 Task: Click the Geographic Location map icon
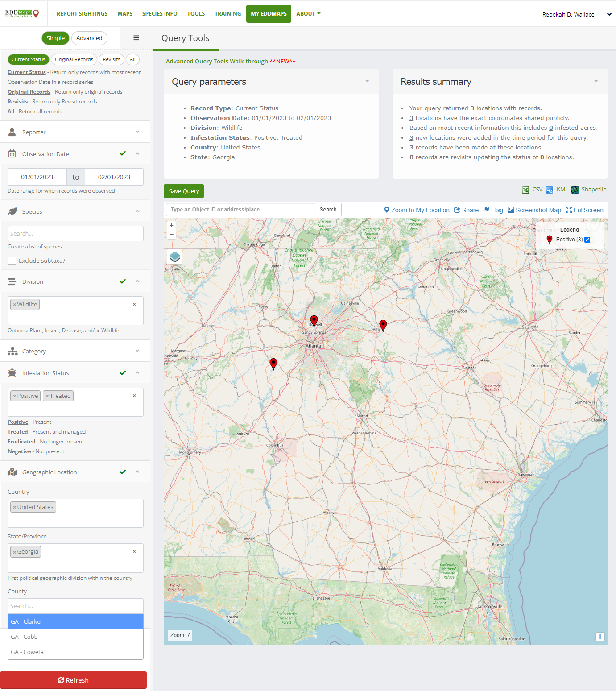click(12, 472)
